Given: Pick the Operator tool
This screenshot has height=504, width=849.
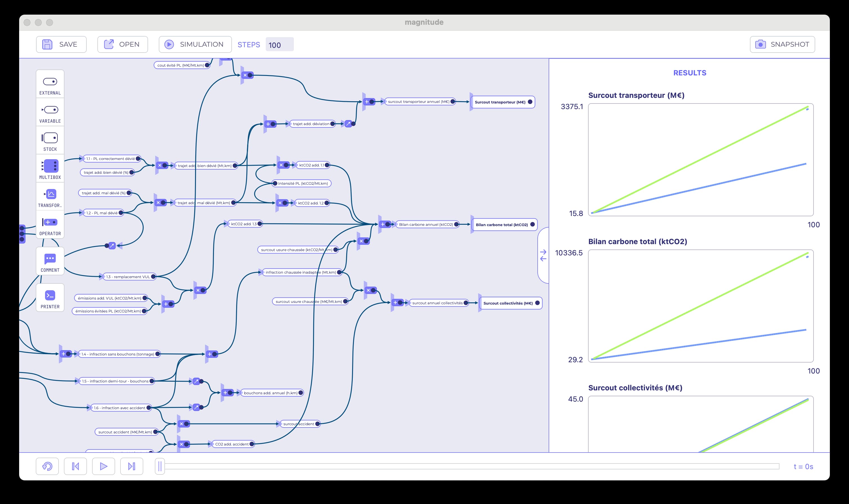Looking at the screenshot, I should click(x=50, y=225).
